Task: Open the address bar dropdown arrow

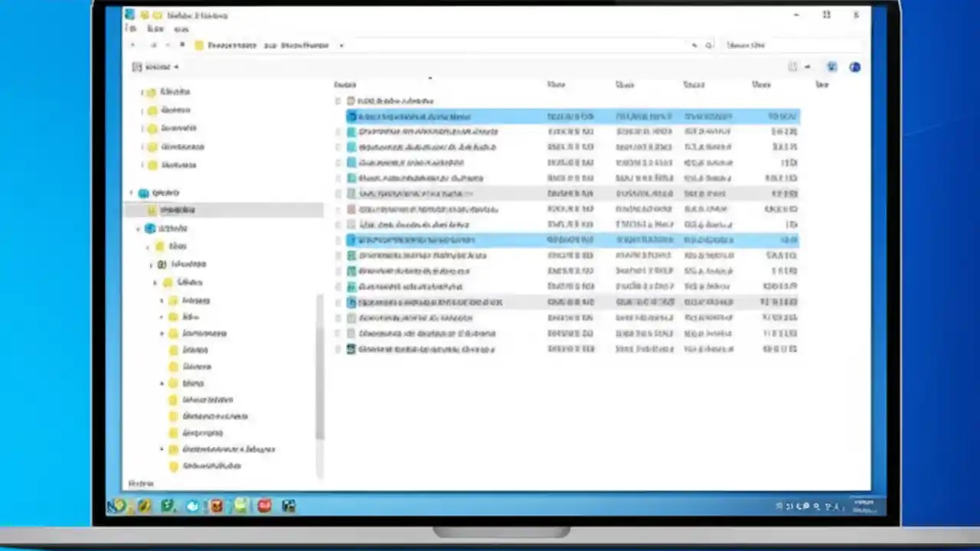Action: coord(341,45)
